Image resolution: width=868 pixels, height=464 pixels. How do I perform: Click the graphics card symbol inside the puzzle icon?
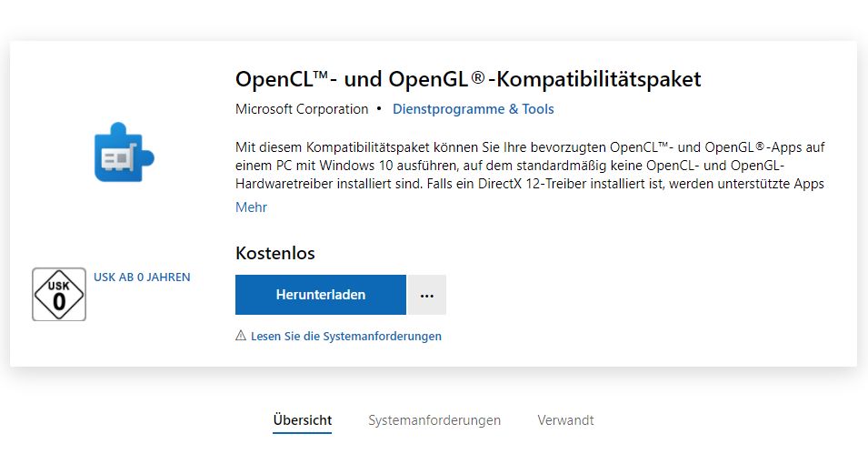[x=119, y=157]
